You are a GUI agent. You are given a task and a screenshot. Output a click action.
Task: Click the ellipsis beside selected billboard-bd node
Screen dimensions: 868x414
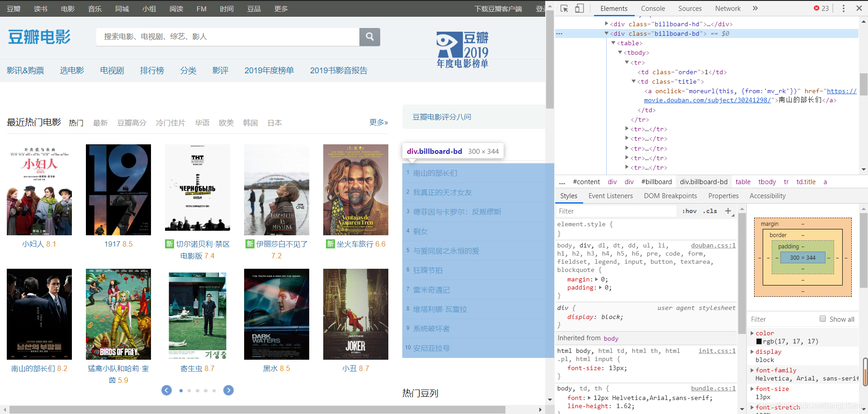point(559,33)
